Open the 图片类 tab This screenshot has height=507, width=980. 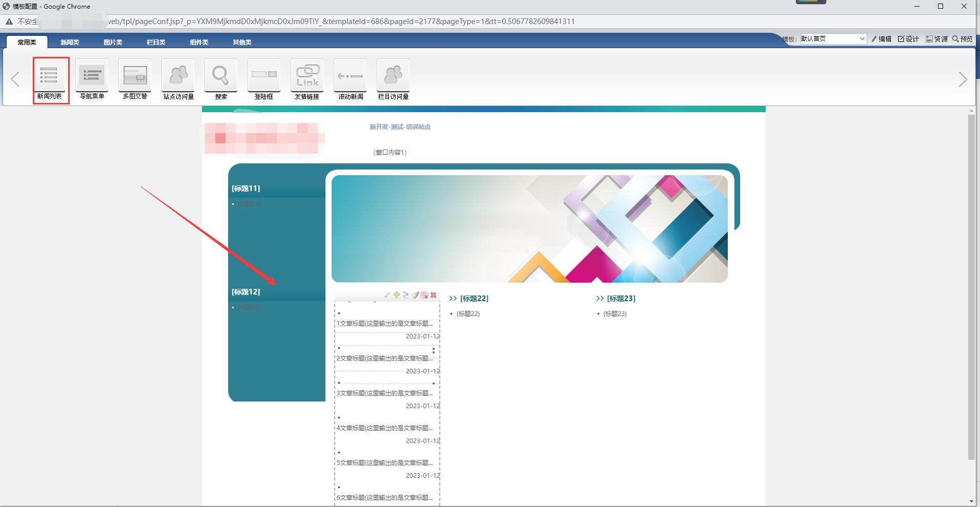click(x=113, y=42)
